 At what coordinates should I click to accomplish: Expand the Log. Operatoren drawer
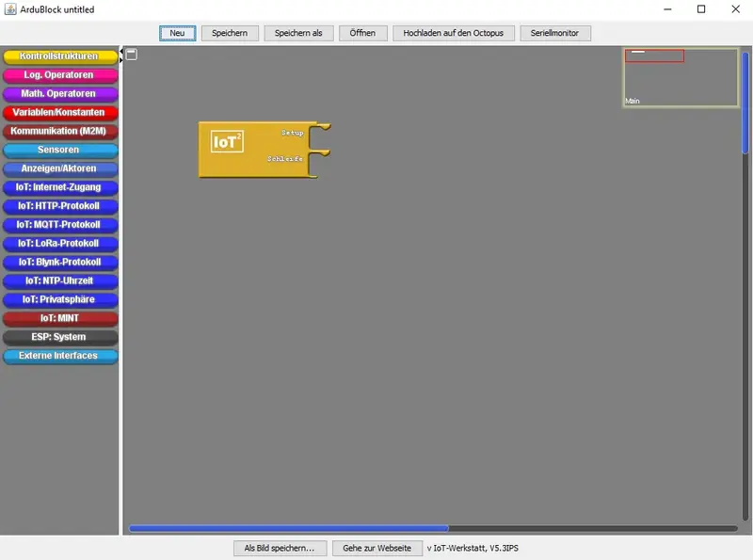pyautogui.click(x=59, y=75)
